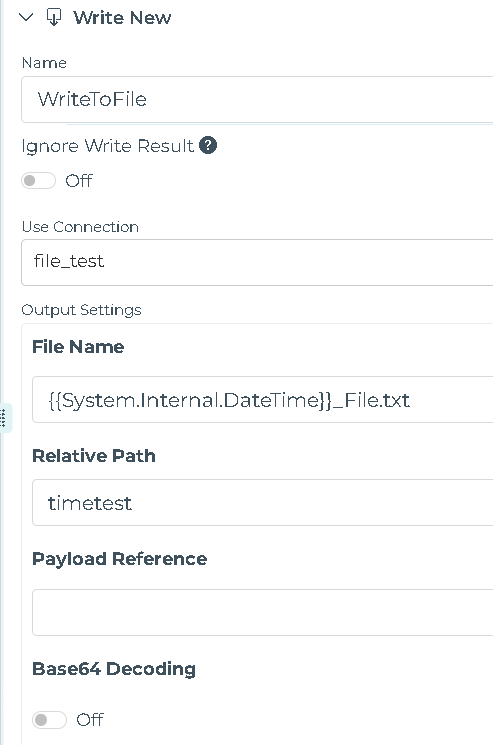Click the Write New download-arrow icon
This screenshot has width=493, height=745.
coord(54,18)
